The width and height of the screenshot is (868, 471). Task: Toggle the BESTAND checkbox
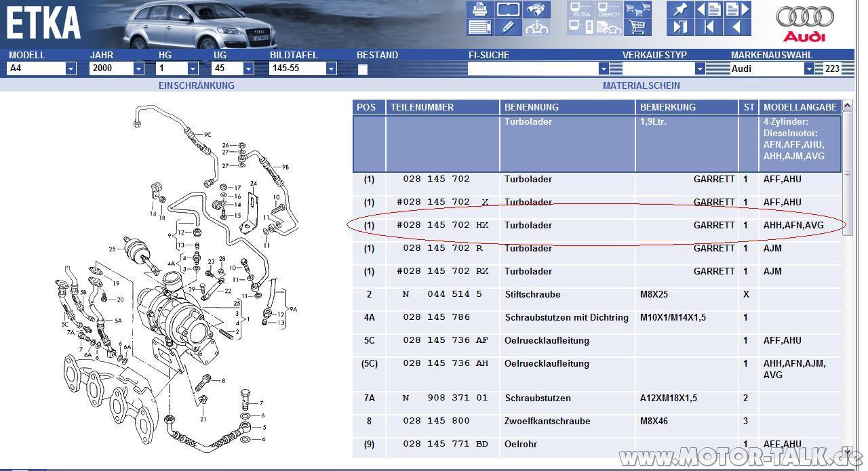(363, 69)
